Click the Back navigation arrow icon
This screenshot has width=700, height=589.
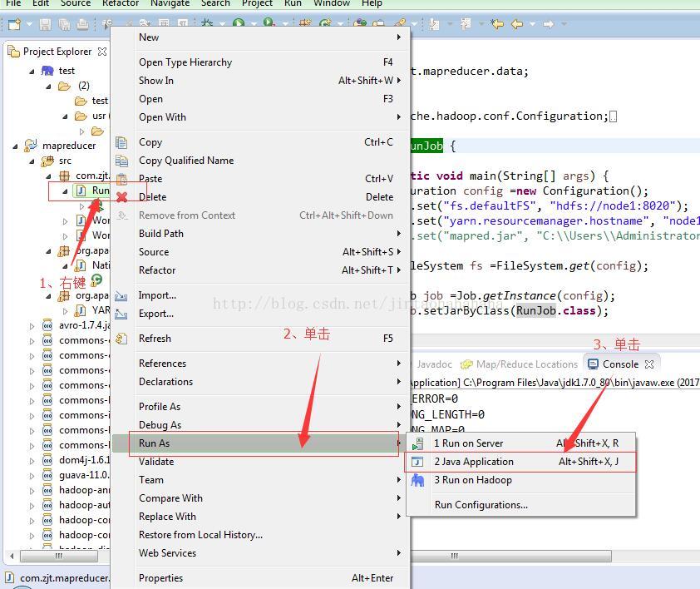(517, 23)
